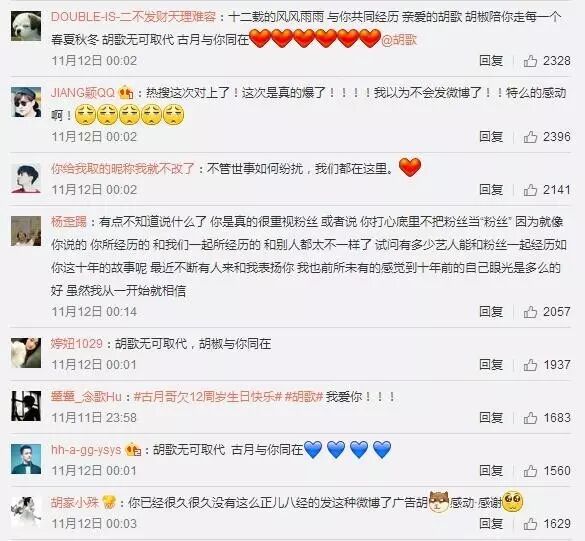Like hh-a-gg-ysys's blue hearts comment
585x541 pixels.
tap(530, 471)
